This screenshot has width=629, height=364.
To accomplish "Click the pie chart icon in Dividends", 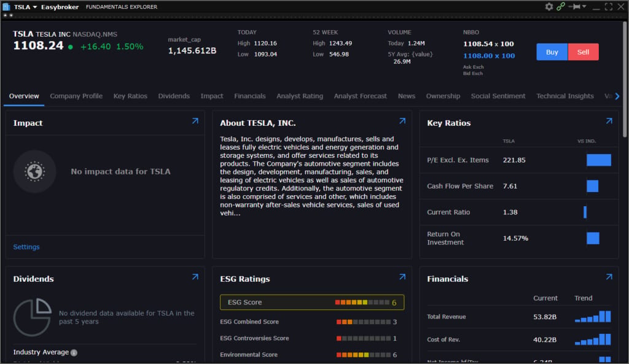I will [x=33, y=317].
